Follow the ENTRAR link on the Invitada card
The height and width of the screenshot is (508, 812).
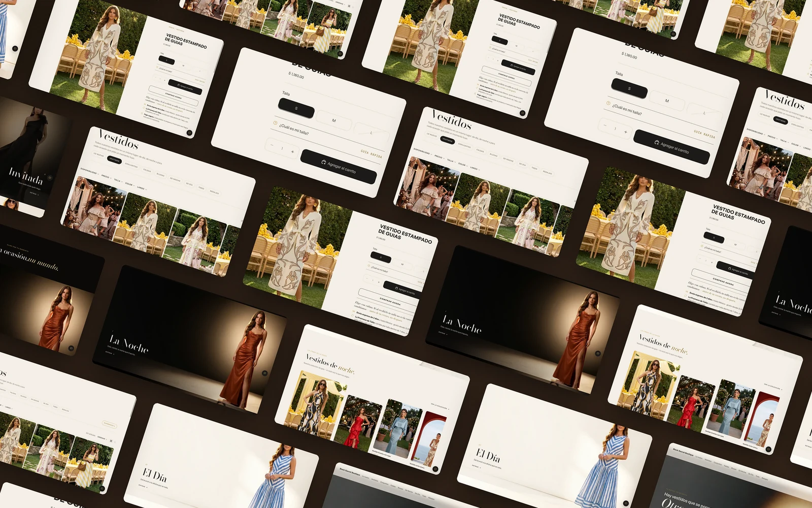tap(33, 193)
